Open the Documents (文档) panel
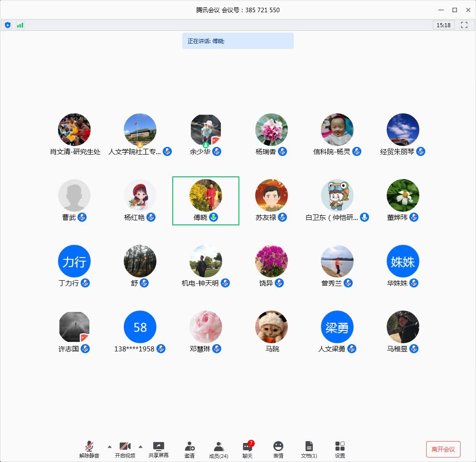Screen dimensions: 476x462 pos(309,449)
